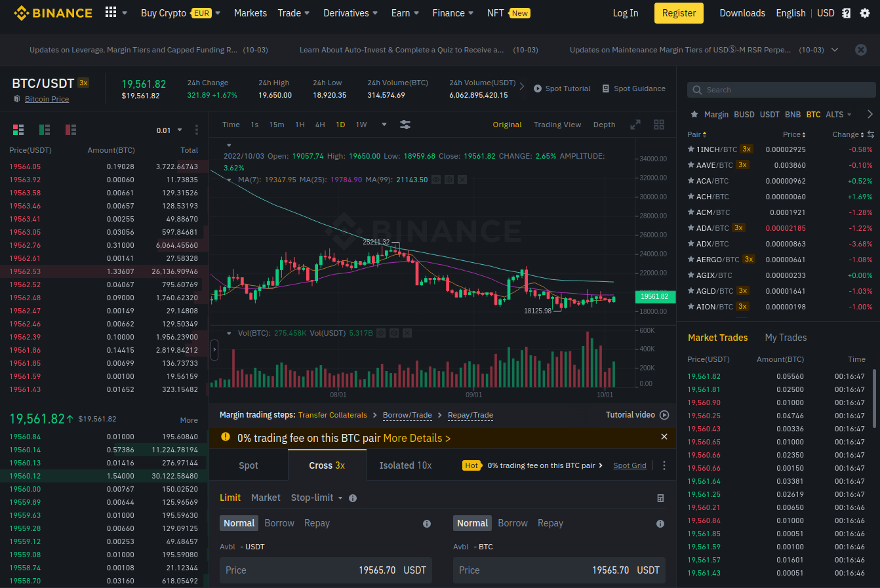
Task: Switch chart to Trading View
Action: pyautogui.click(x=557, y=125)
